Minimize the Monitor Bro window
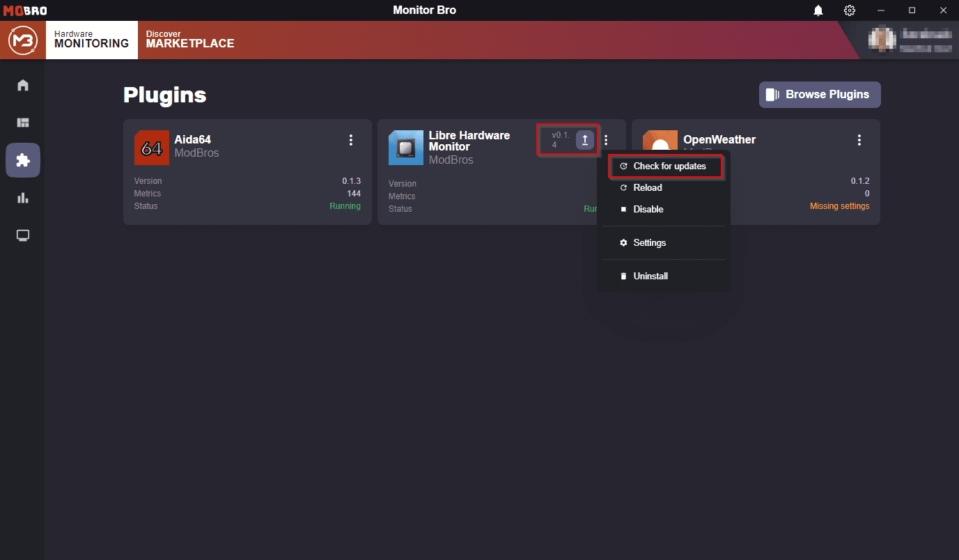959x560 pixels. point(881,10)
